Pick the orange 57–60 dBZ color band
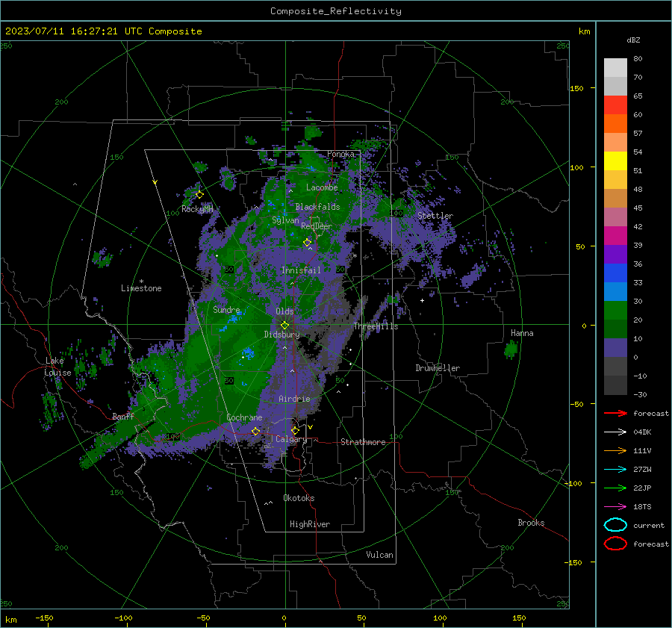The height and width of the screenshot is (628, 672). pos(615,123)
